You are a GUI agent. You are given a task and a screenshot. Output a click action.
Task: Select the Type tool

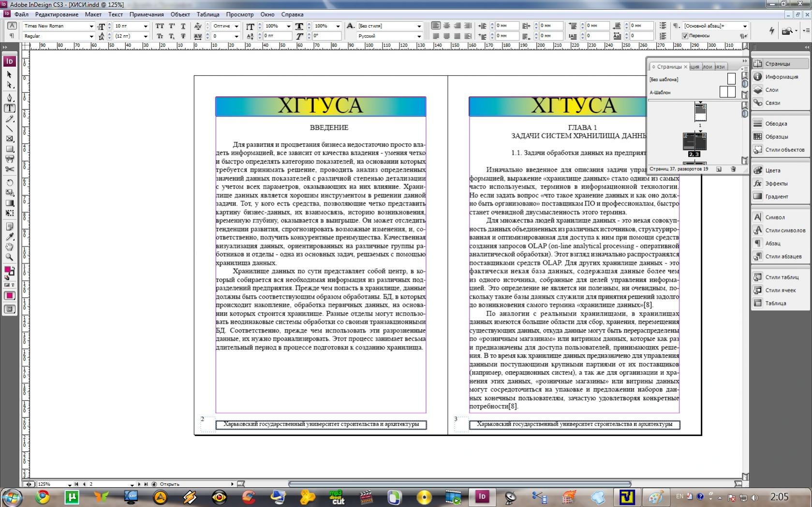pos(9,108)
